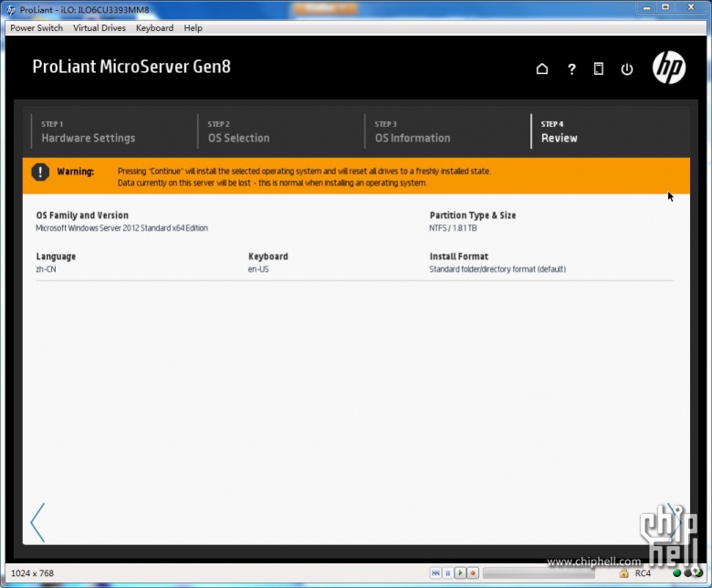The height and width of the screenshot is (588, 712).
Task: Minimize the iLO console window
Action: click(x=646, y=6)
